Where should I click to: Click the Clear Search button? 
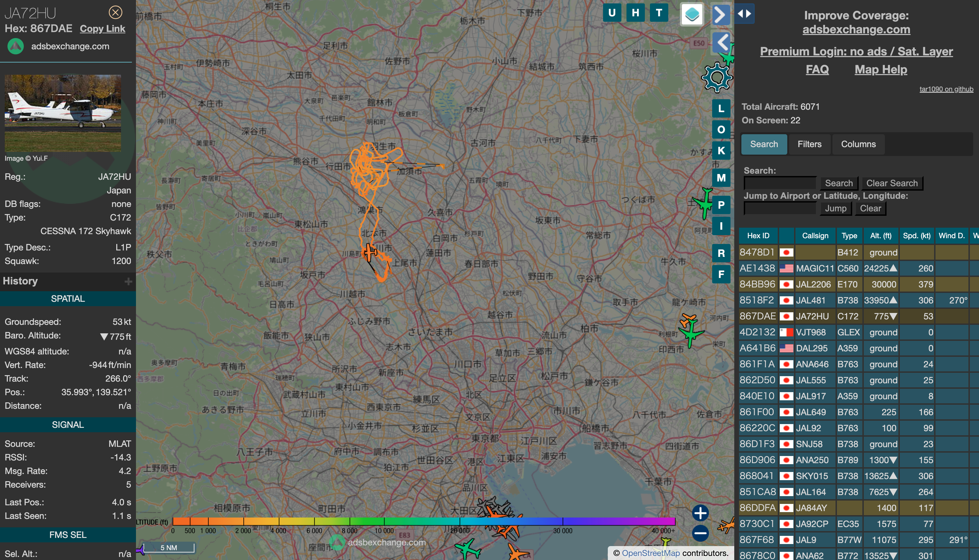coord(892,183)
